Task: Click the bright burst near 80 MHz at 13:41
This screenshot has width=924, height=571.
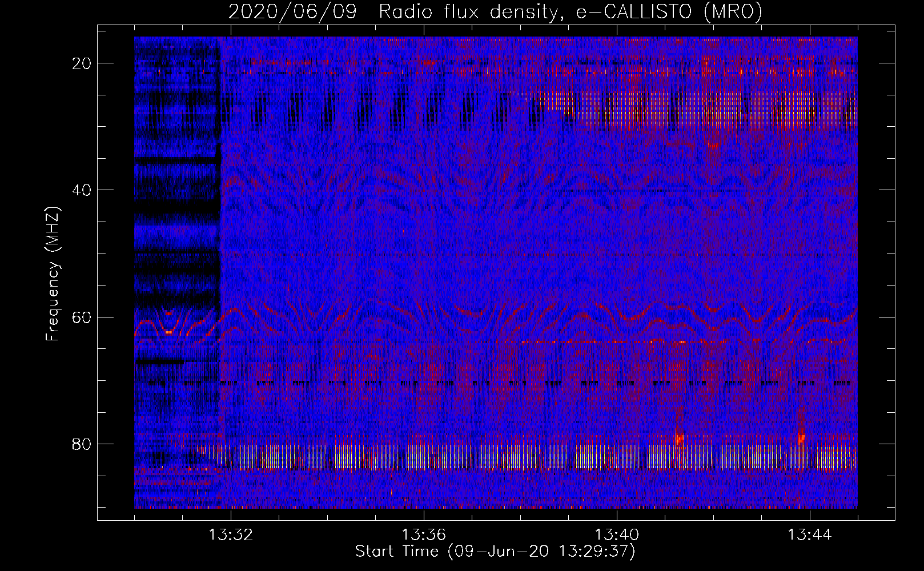Action: 679,436
